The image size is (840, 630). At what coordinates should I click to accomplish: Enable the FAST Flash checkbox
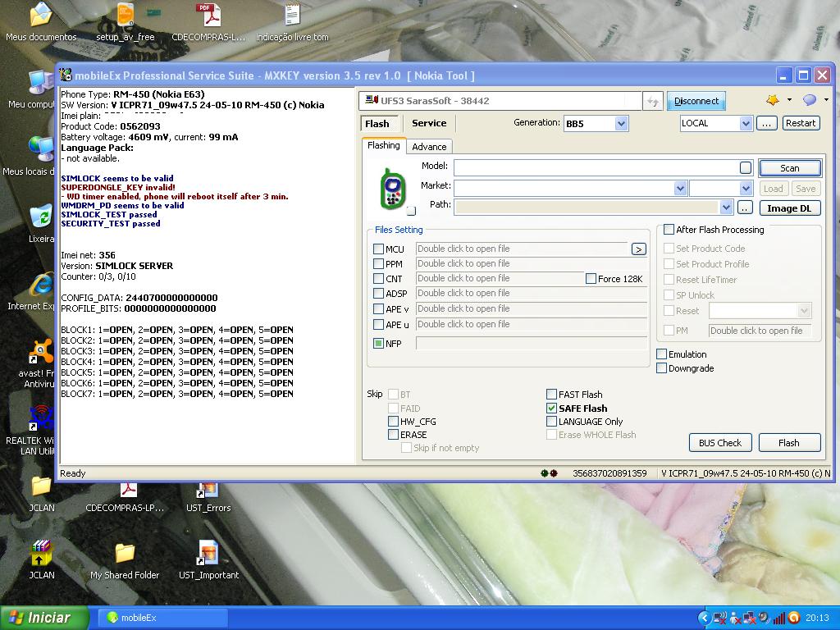[x=551, y=395]
